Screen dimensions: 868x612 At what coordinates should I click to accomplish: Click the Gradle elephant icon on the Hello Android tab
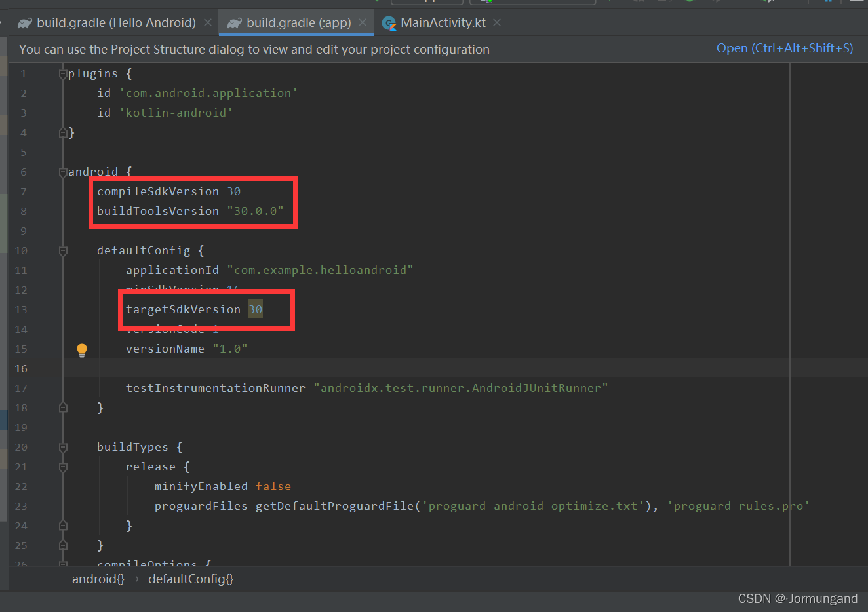coord(25,23)
